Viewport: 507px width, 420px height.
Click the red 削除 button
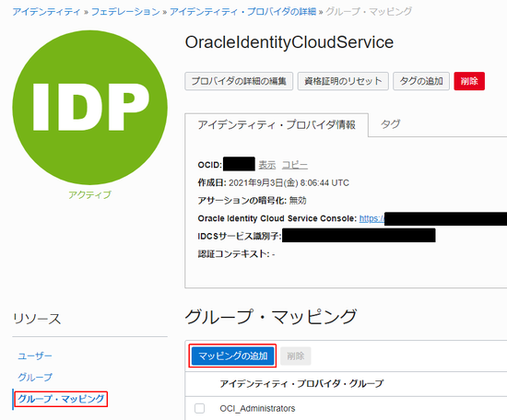[x=469, y=81]
